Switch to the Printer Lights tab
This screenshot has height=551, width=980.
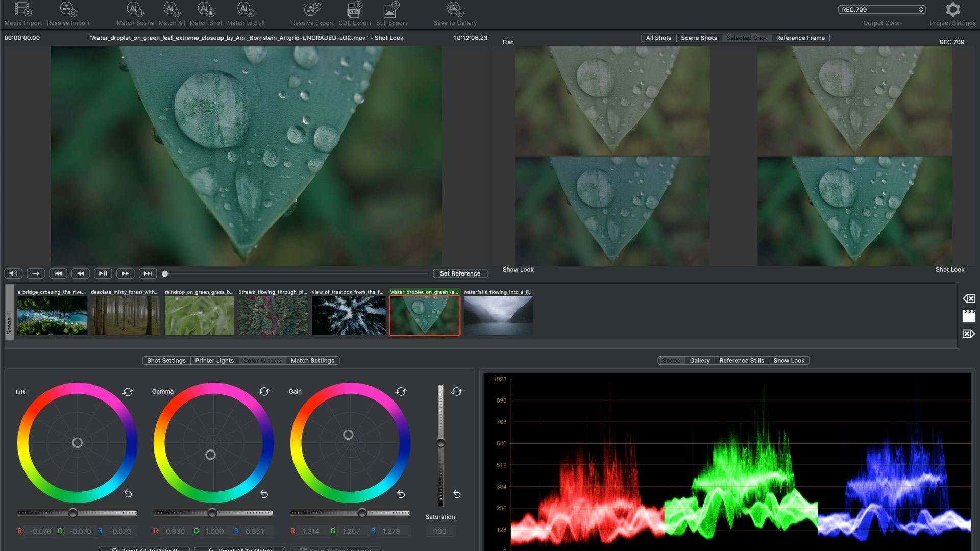214,360
